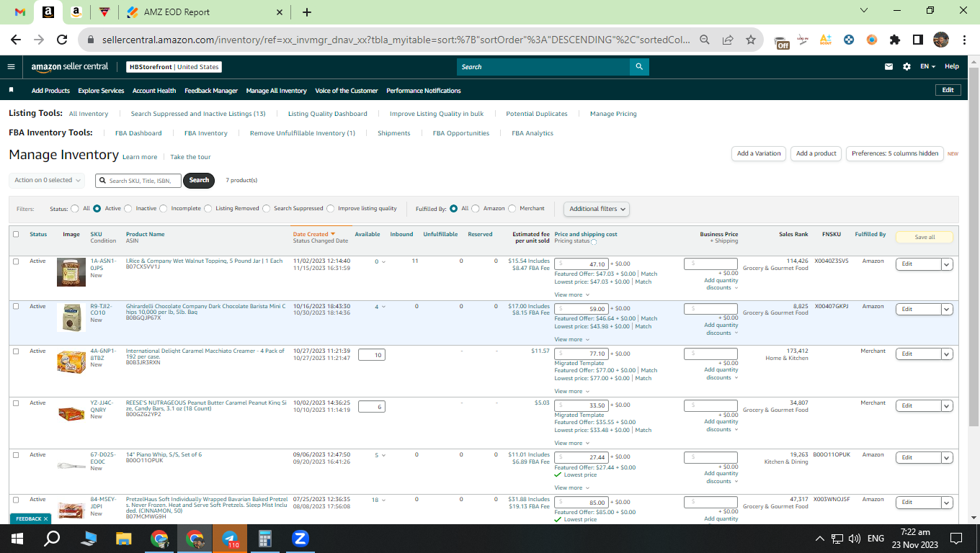Bookmark this page with the star icon
The width and height of the screenshot is (980, 553).
[x=750, y=40]
